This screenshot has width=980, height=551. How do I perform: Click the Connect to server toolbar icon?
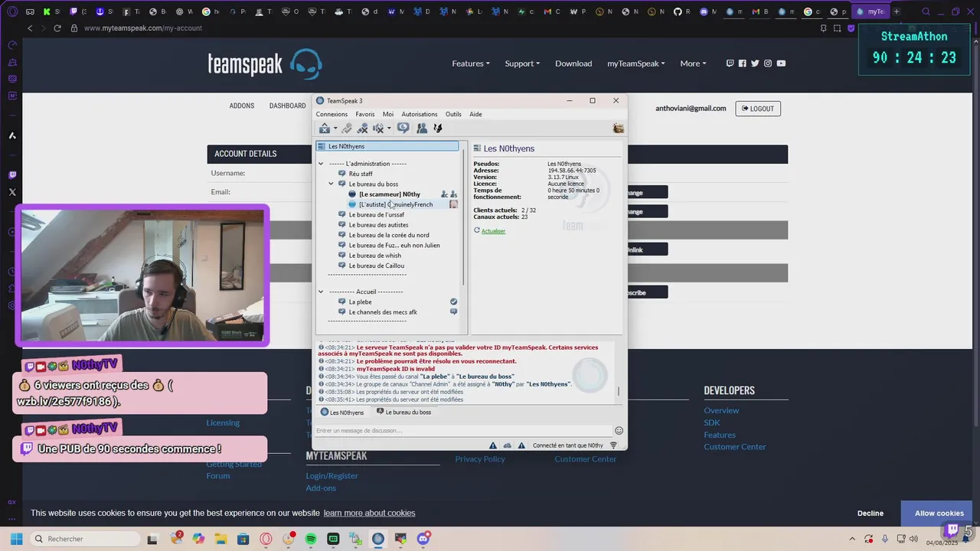tap(325, 129)
